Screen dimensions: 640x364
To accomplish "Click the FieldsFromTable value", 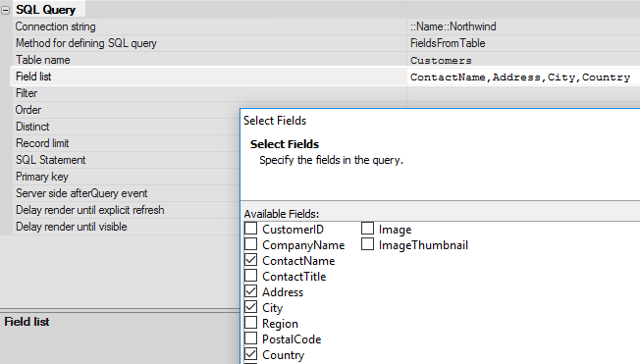I will point(448,43).
